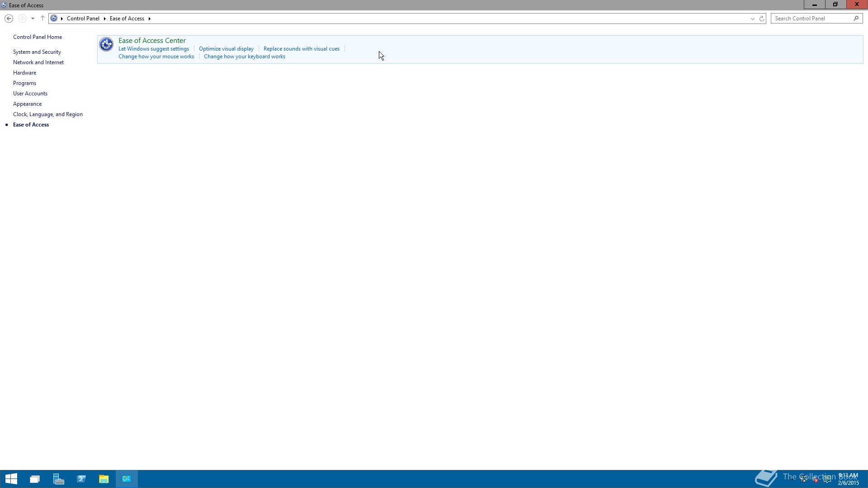Click the system clock and date
The width and height of the screenshot is (868, 488).
click(x=848, y=479)
